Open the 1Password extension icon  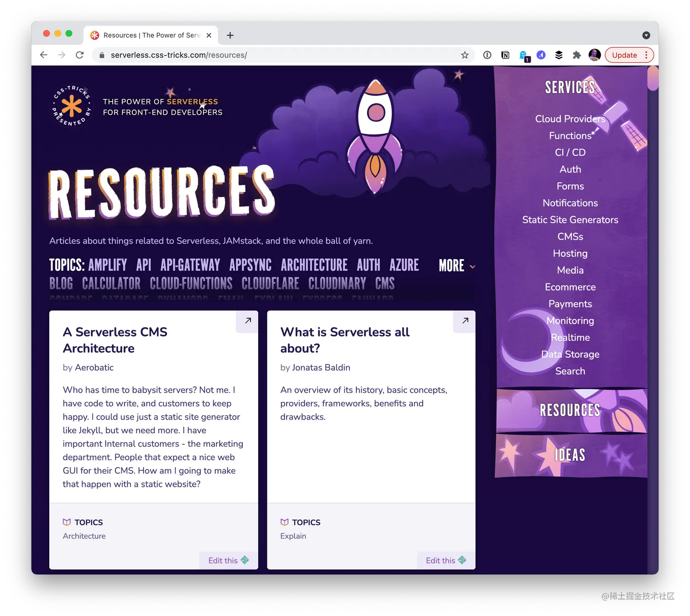[x=487, y=55]
